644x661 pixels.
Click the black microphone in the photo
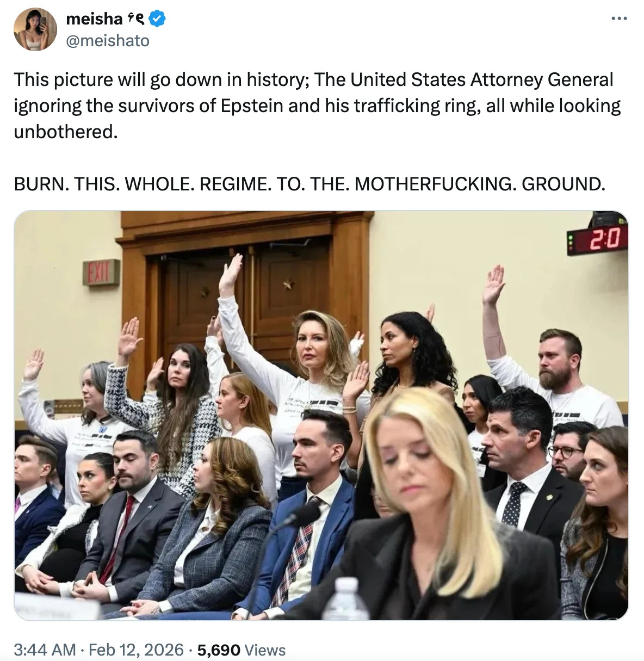pos(302,516)
